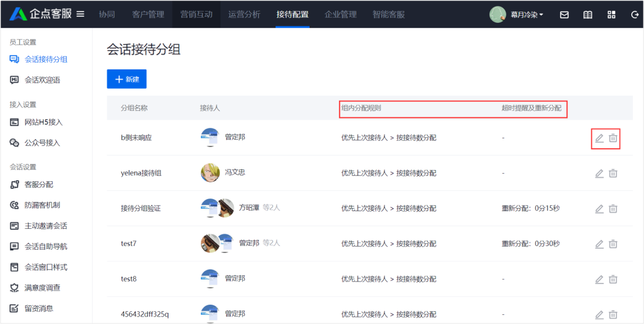The image size is (644, 324).
Task: Open the 营销互动 top tab
Action: tap(196, 14)
